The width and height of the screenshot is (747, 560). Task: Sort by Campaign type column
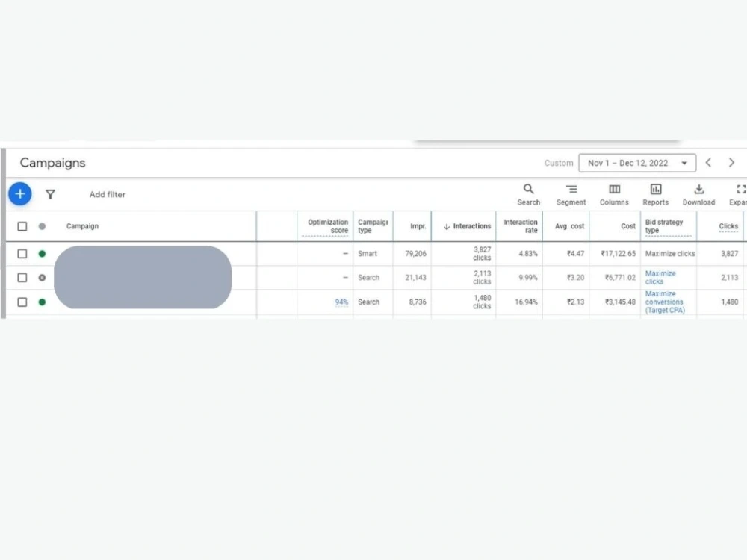[373, 226]
